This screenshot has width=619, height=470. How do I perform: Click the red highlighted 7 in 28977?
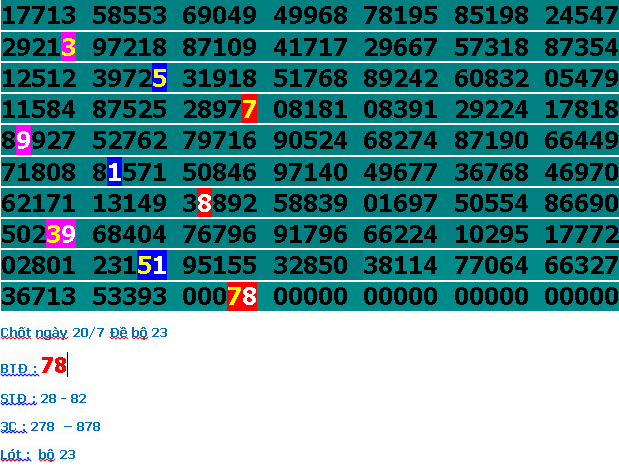(249, 109)
